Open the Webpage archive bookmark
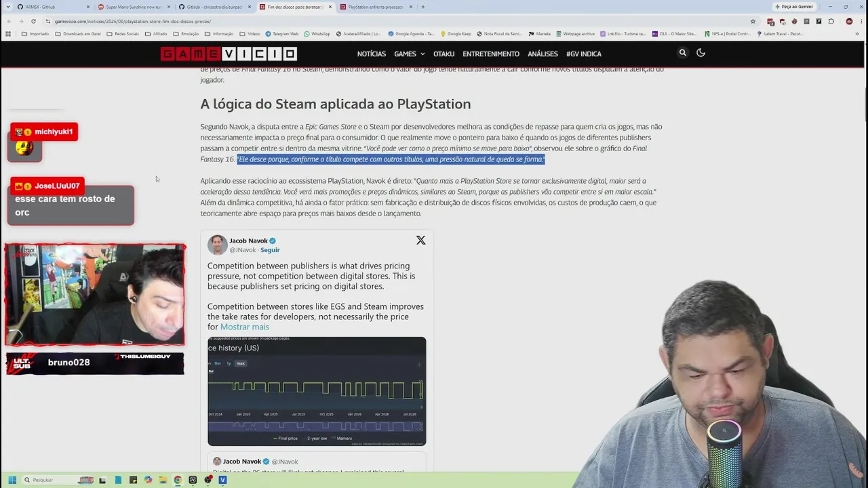Image resolution: width=868 pixels, height=488 pixels. pos(575,33)
